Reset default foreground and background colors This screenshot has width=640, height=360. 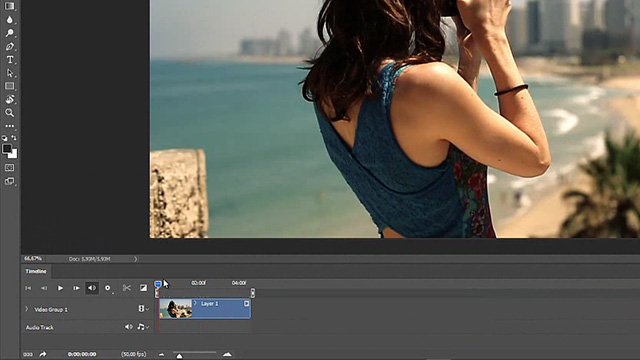(x=4, y=138)
